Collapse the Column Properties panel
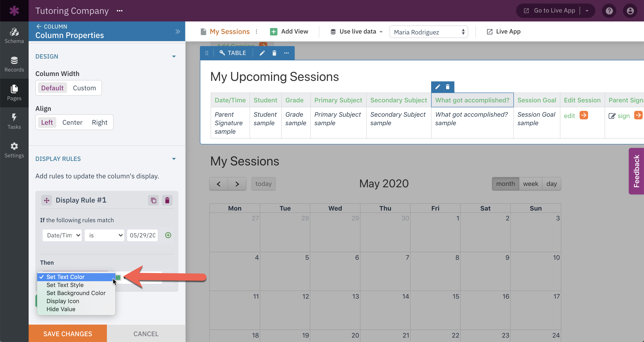 click(x=178, y=32)
